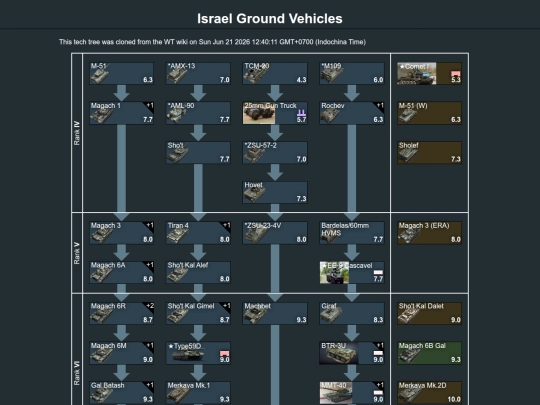Select the *AMX-13 tank card
This screenshot has height=405, width=540.
pos(198,73)
